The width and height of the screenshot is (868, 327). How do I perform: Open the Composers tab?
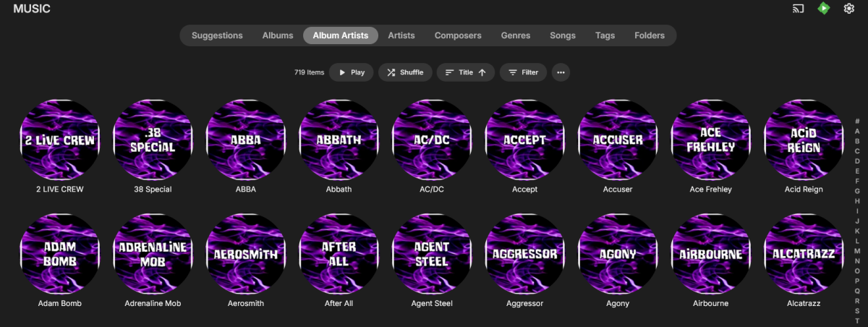(458, 35)
